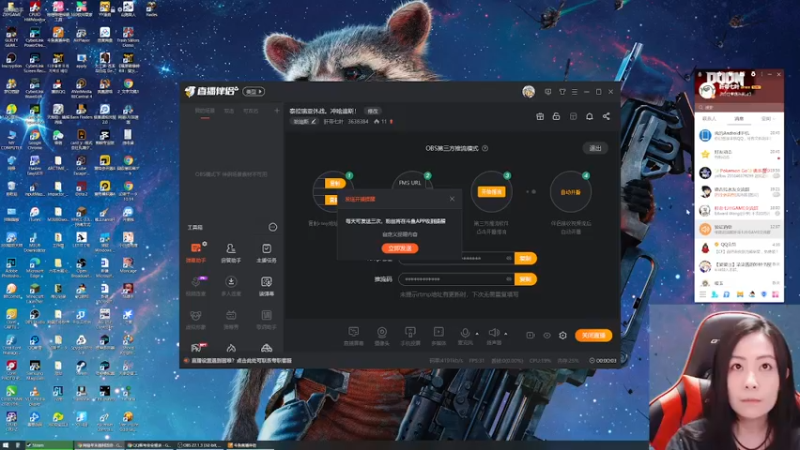800x450 pixels.
Task: Open the read-danmaku tool in toolbox
Action: 266,286
